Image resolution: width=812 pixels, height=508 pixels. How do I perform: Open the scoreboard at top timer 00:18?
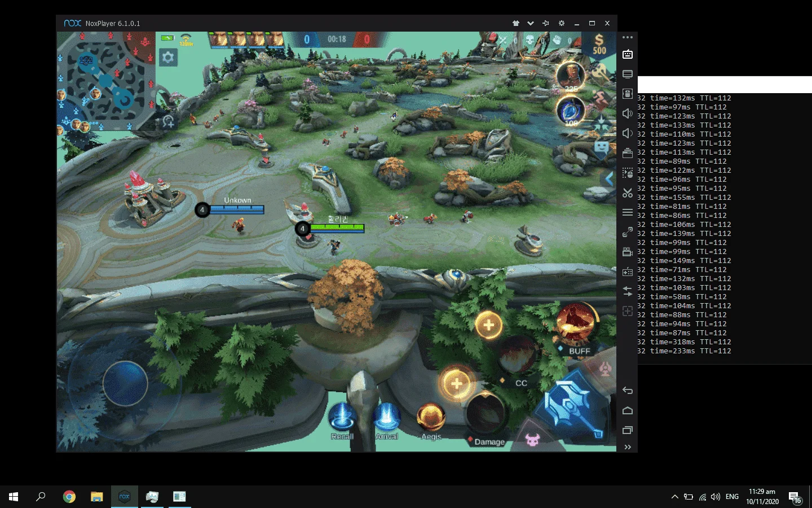pos(337,39)
